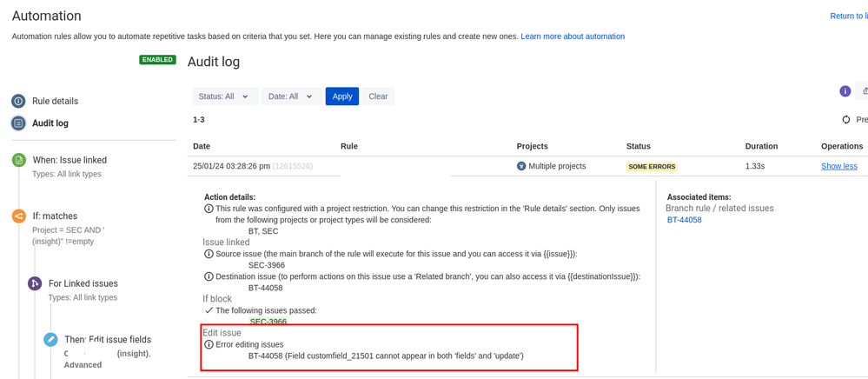Select the Audit log list icon
The image size is (868, 379).
(x=19, y=123)
